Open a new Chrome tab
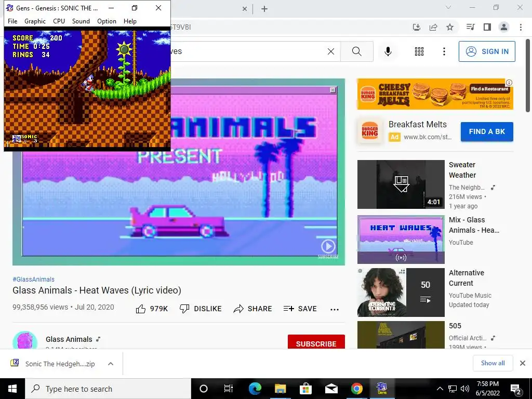 pyautogui.click(x=264, y=9)
